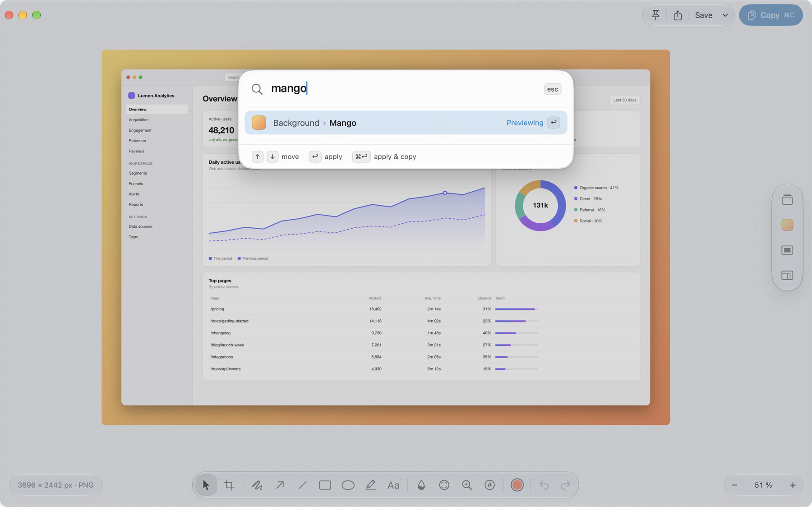Open the share menu
This screenshot has height=507, width=812.
(x=678, y=15)
